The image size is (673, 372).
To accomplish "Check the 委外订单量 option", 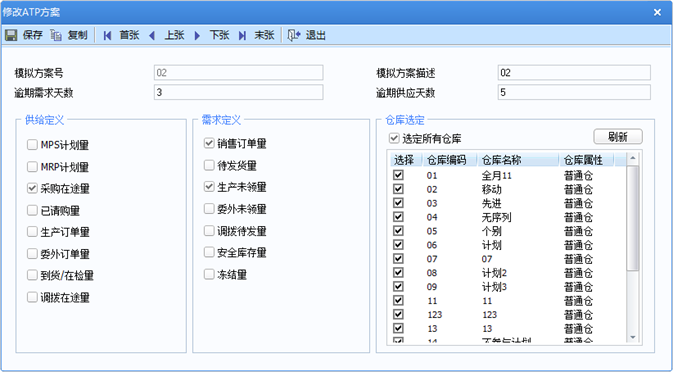I will tap(32, 254).
